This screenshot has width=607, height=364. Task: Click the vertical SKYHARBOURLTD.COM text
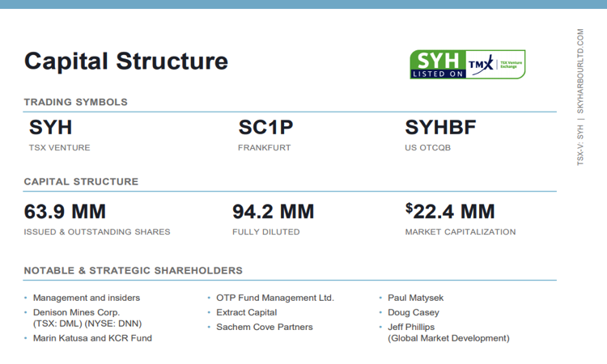[x=580, y=71]
